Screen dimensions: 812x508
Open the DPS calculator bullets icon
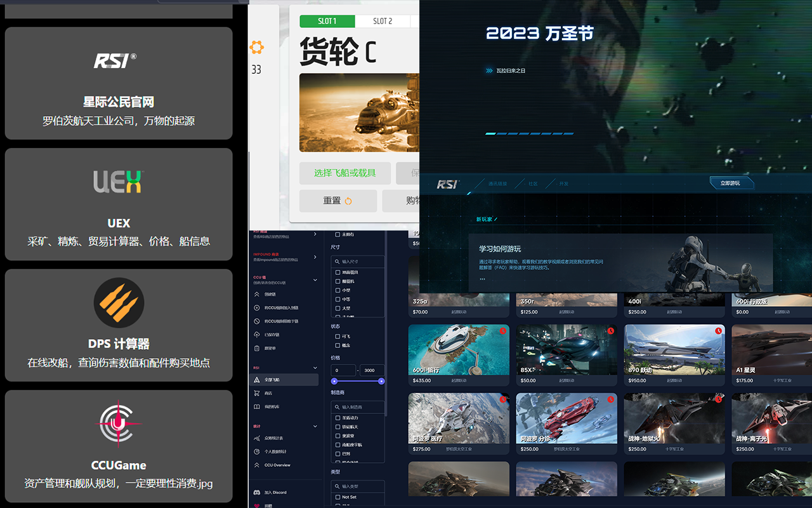[x=119, y=303]
